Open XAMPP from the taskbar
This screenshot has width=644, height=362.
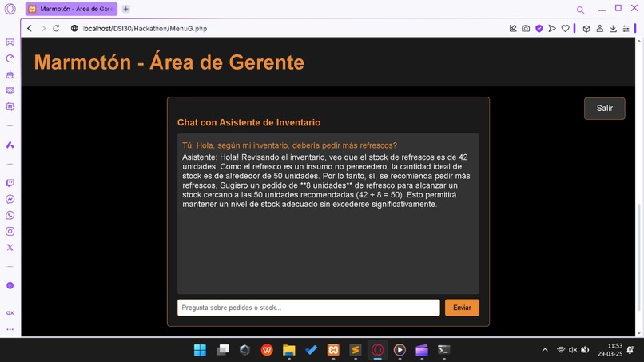click(333, 350)
